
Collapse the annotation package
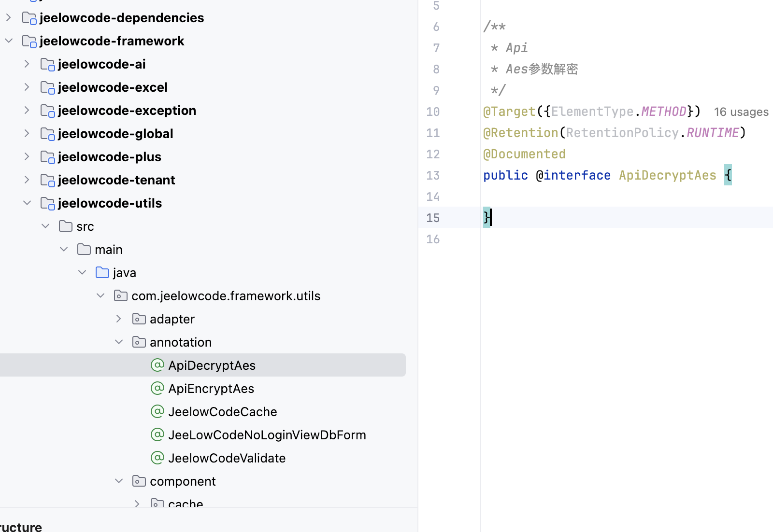(x=119, y=342)
